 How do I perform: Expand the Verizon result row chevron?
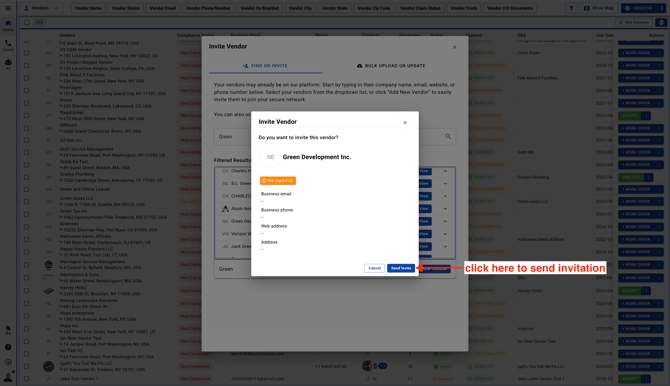445,234
